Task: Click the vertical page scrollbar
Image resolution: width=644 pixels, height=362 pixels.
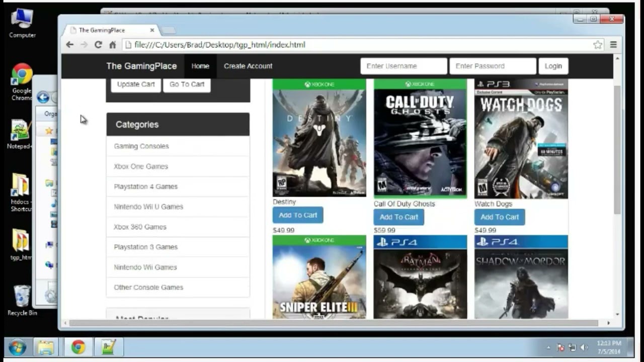Action: coord(617,149)
